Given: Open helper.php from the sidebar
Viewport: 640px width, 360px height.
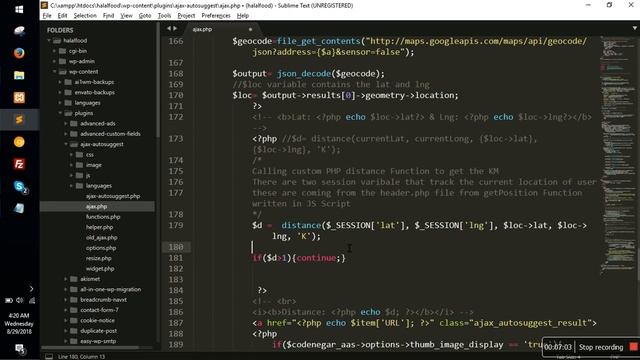Looking at the screenshot, I should pos(99,227).
